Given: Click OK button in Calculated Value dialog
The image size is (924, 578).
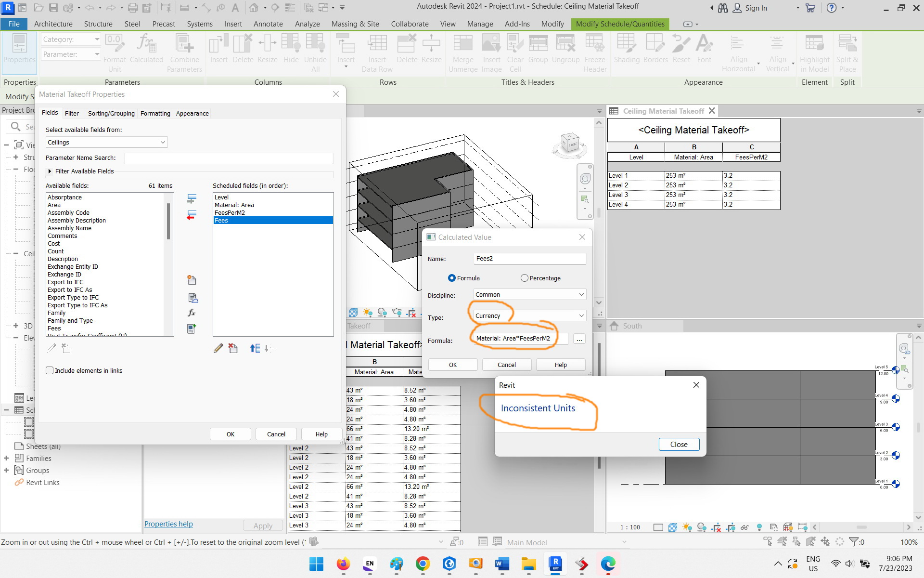Looking at the screenshot, I should (x=453, y=364).
